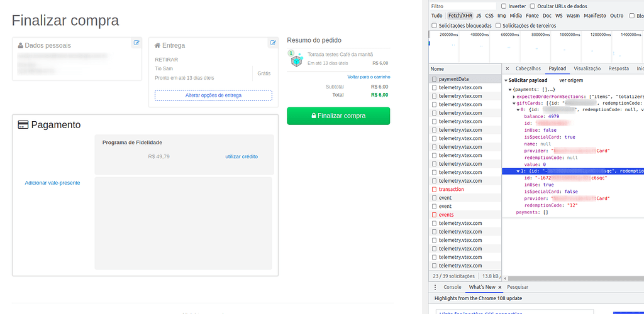Image resolution: width=644 pixels, height=314 pixels.
Task: Click Alterar opções de entrega button
Action: [x=213, y=95]
